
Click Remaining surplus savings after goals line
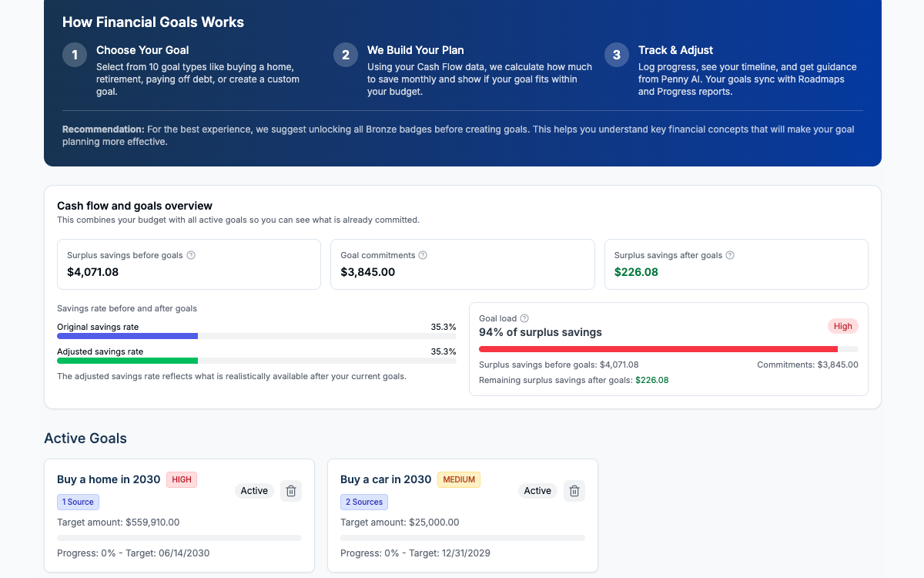[574, 380]
